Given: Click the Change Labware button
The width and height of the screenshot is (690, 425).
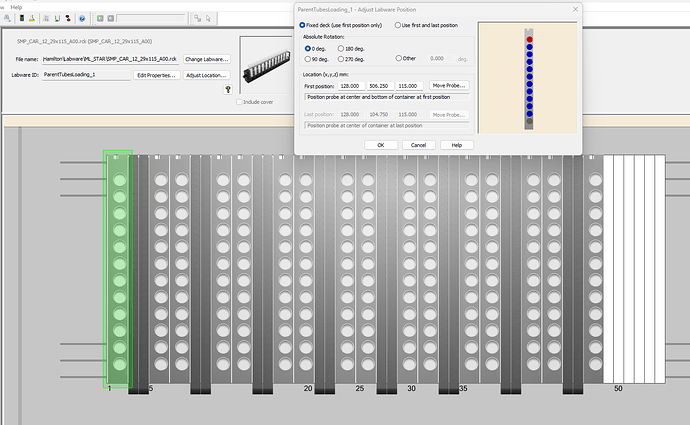Looking at the screenshot, I should coord(206,59).
